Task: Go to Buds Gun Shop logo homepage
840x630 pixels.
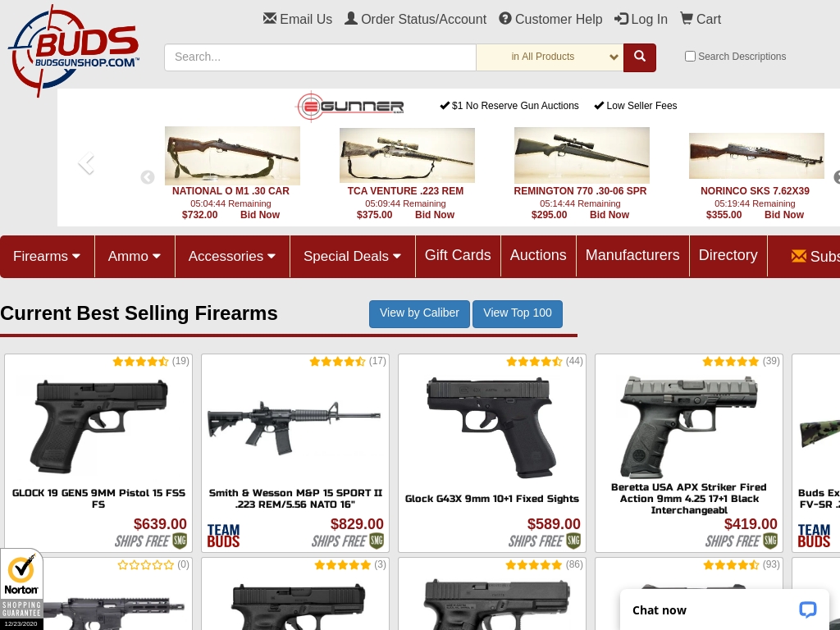Action: tap(73, 50)
